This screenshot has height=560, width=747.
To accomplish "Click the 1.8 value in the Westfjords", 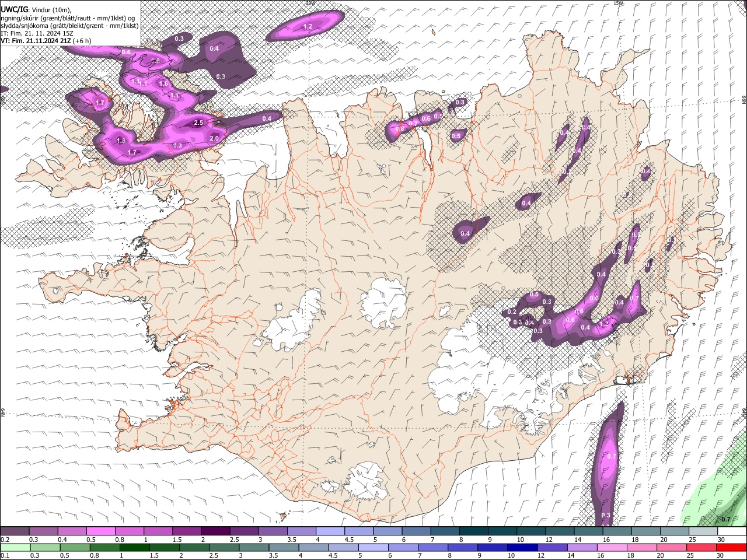I will (x=121, y=141).
